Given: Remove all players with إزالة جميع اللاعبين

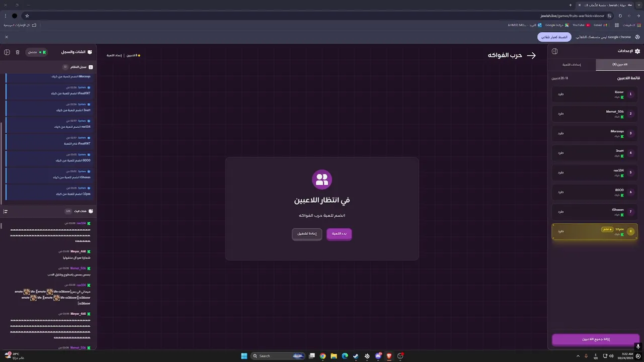Looking at the screenshot, I should [596, 339].
